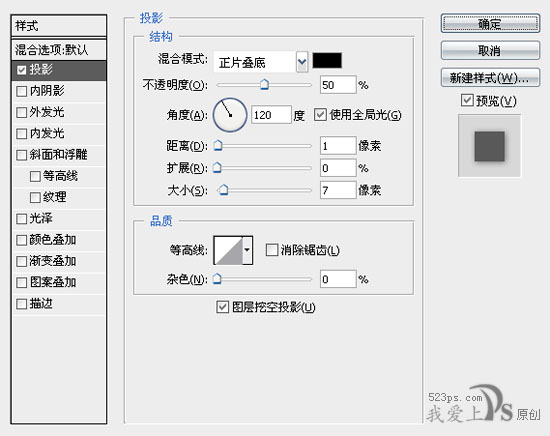Toggle 图层挖空投影 checkbox
This screenshot has height=436, width=550.
(x=223, y=307)
